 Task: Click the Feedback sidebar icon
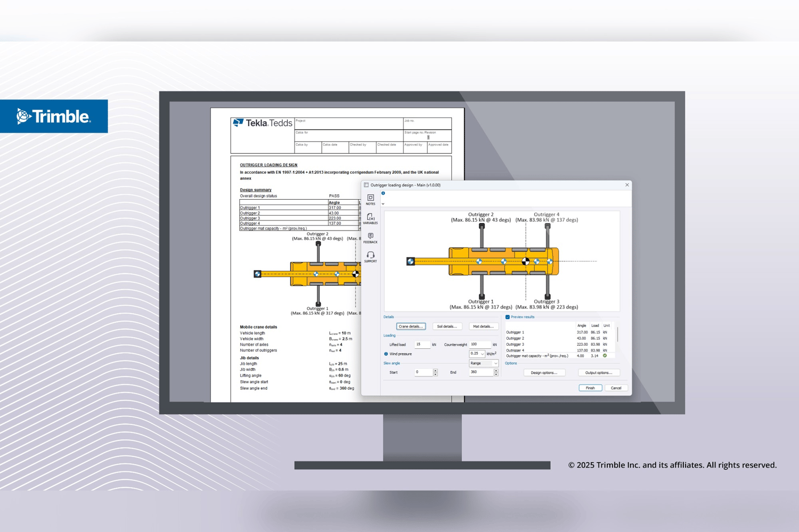click(370, 236)
